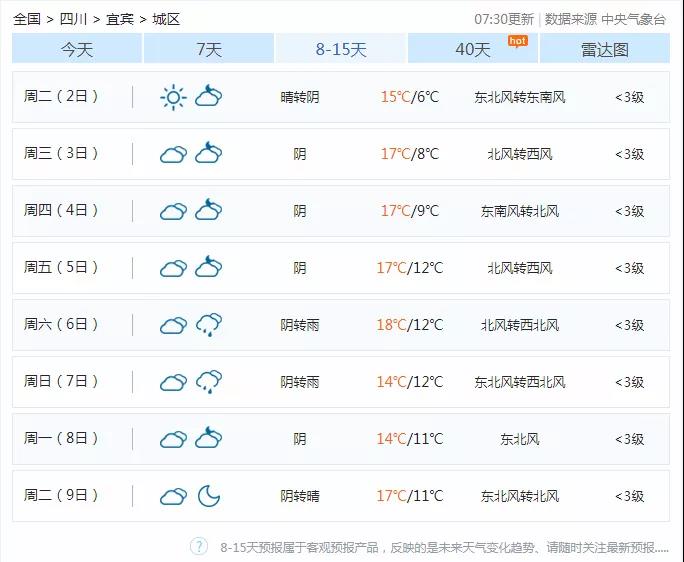Click the moon icon for 周二 (9日)

pos(209,496)
